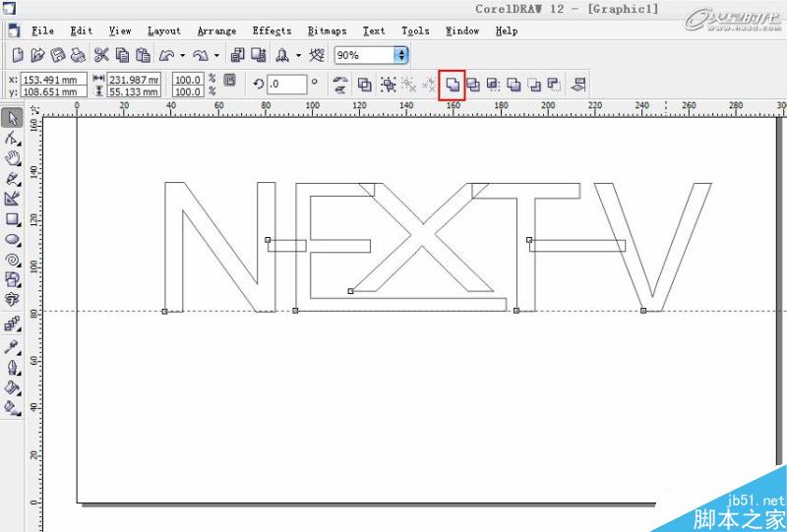Expand the Redo history dropdown arrow

pos(216,55)
